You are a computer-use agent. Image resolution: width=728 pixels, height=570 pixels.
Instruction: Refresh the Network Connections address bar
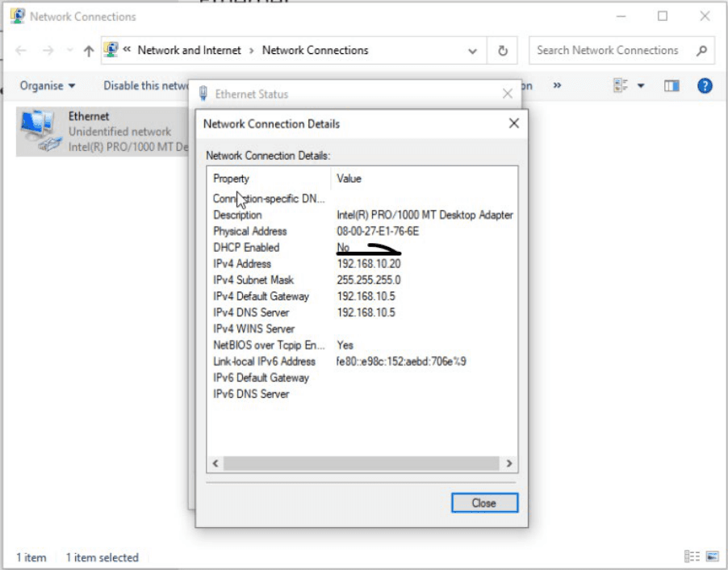(x=502, y=51)
